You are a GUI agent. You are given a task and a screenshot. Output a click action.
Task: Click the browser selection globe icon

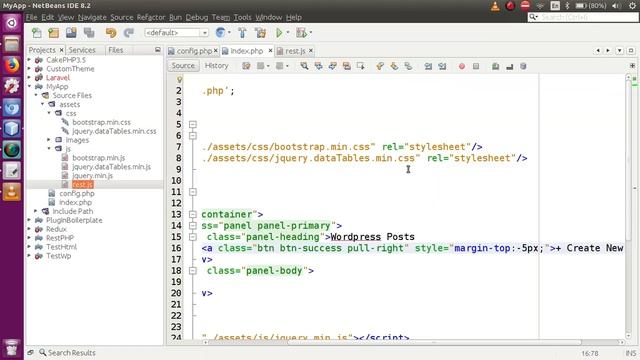(x=220, y=33)
